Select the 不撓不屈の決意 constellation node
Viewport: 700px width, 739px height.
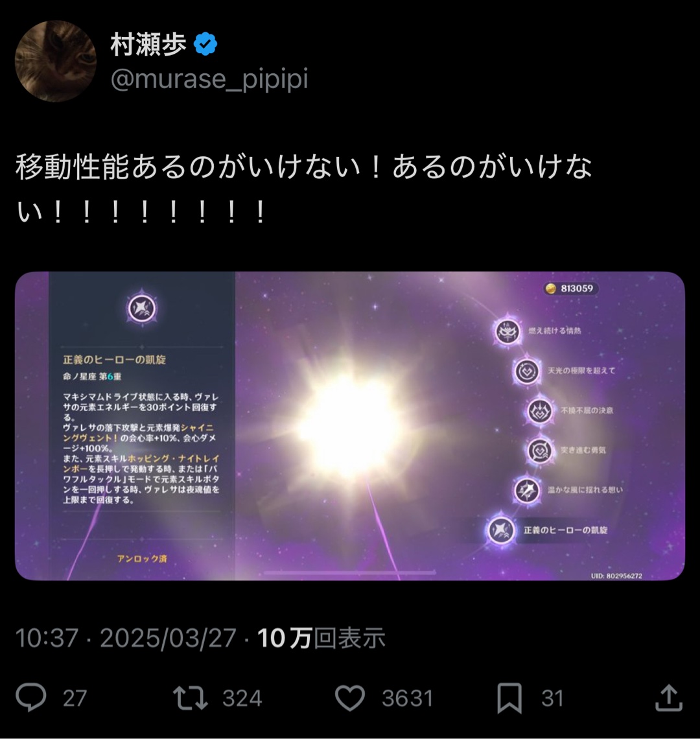click(540, 410)
